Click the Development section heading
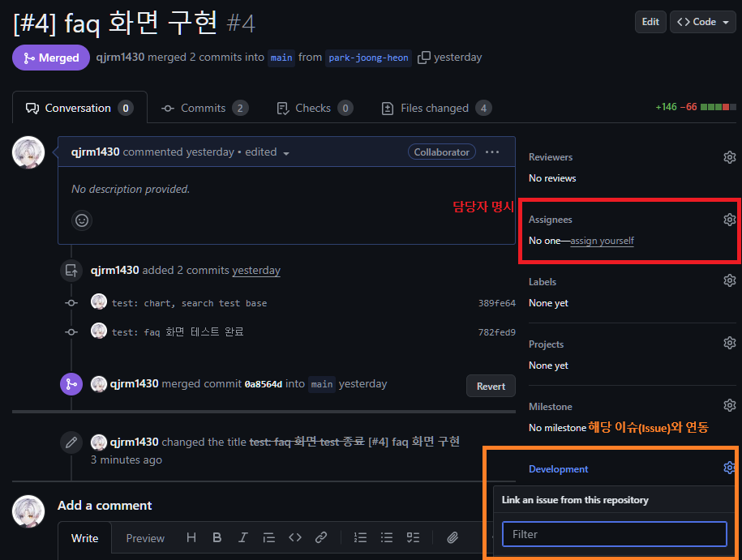Screen dimensions: 742x560 (559, 468)
